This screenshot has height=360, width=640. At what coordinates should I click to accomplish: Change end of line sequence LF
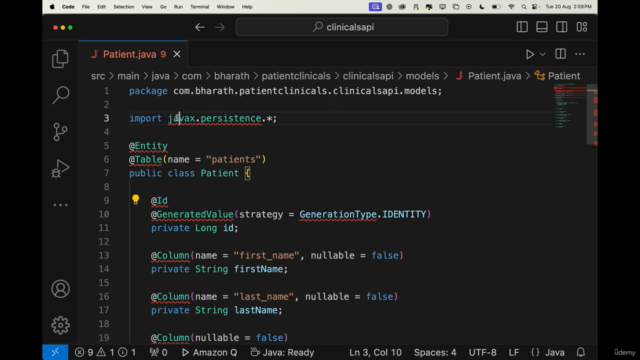pyautogui.click(x=514, y=352)
